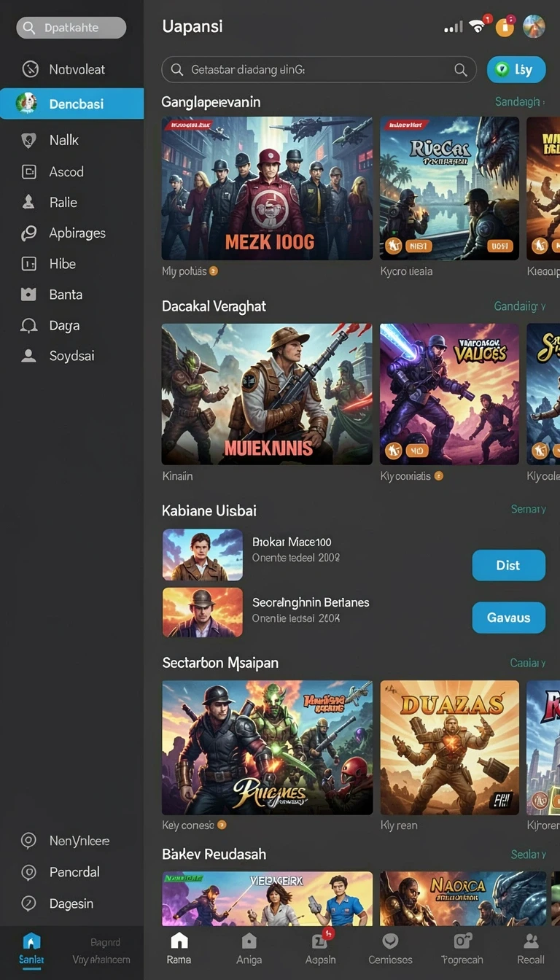560x980 pixels.
Task: Select the Ralie person icon
Action: pyautogui.click(x=29, y=202)
